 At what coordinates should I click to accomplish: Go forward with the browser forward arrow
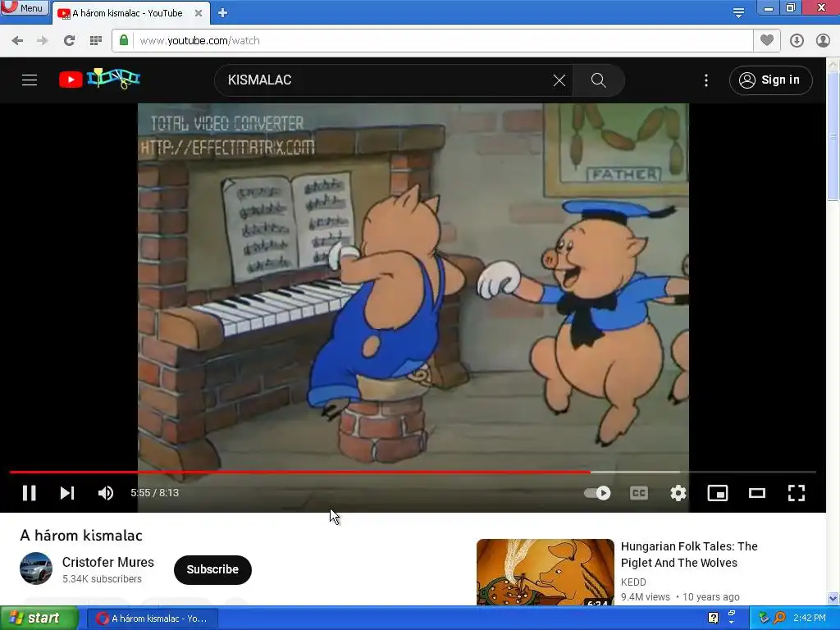click(43, 41)
